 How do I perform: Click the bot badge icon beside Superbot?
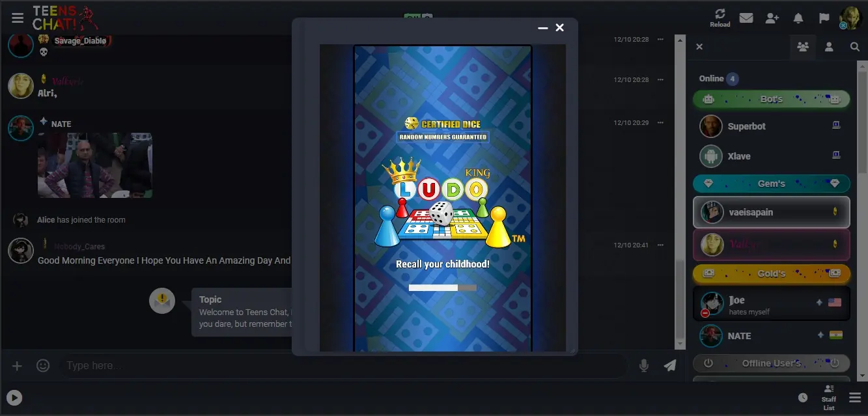point(837,126)
